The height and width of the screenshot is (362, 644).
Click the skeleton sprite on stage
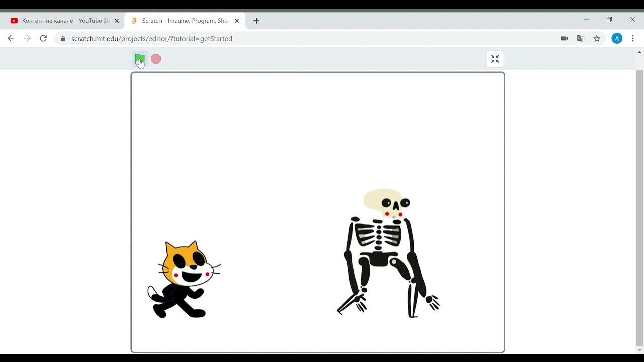(x=387, y=253)
